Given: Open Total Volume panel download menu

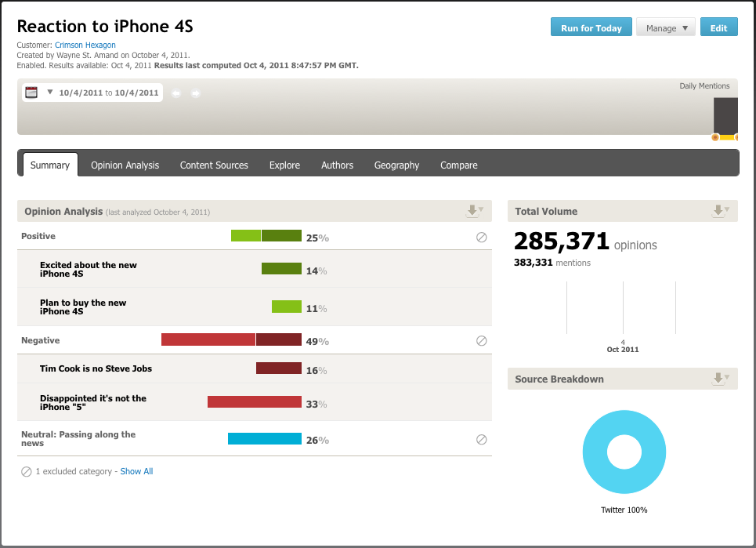Looking at the screenshot, I should coord(721,211).
